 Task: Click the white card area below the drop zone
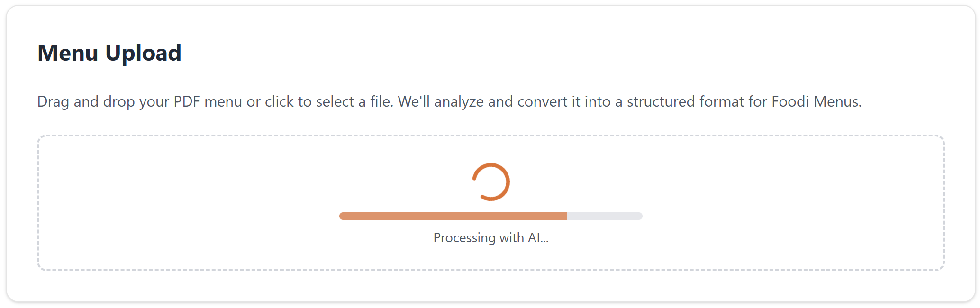pyautogui.click(x=491, y=286)
